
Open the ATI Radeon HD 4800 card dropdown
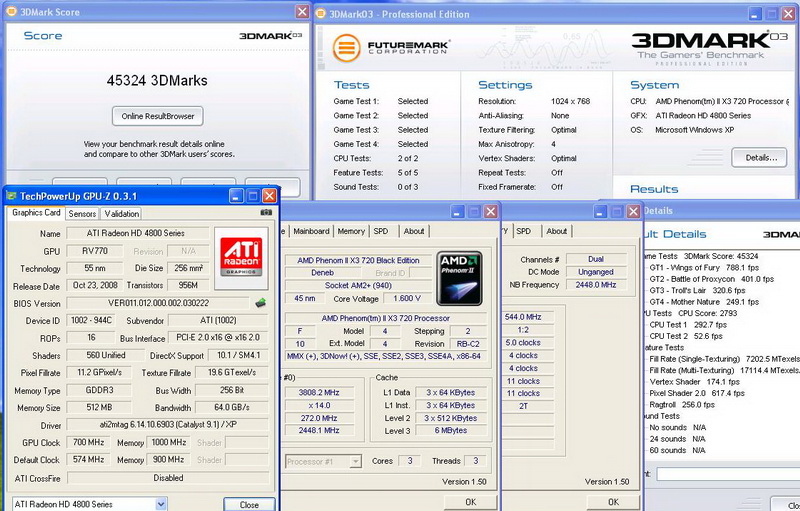click(161, 504)
